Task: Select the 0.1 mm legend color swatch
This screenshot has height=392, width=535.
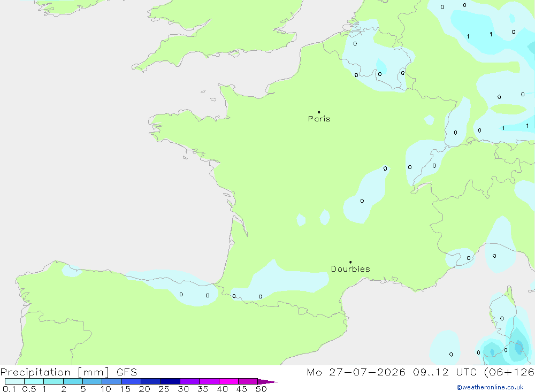Action: [x=14, y=381]
